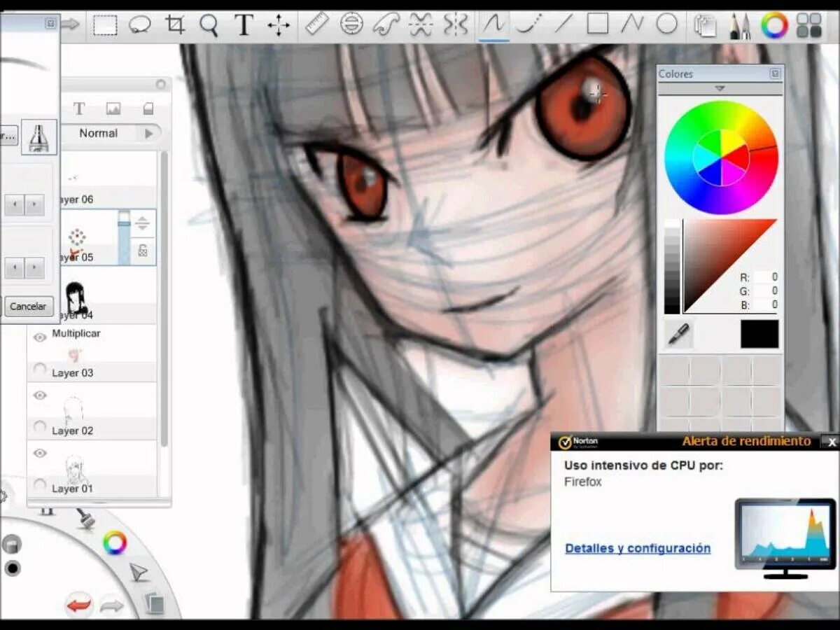The image size is (840, 630).
Task: Click the radio circle beside Layer 01
Action: (x=40, y=484)
